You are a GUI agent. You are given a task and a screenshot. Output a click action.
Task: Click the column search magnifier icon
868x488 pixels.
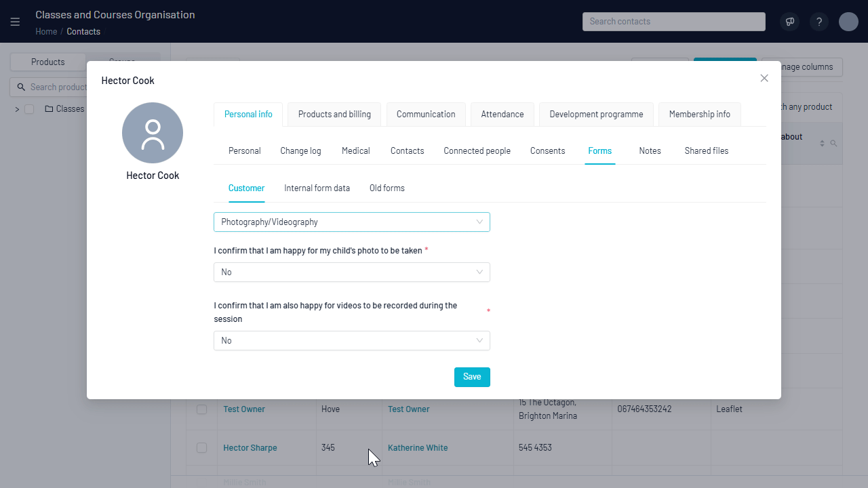pos(833,144)
